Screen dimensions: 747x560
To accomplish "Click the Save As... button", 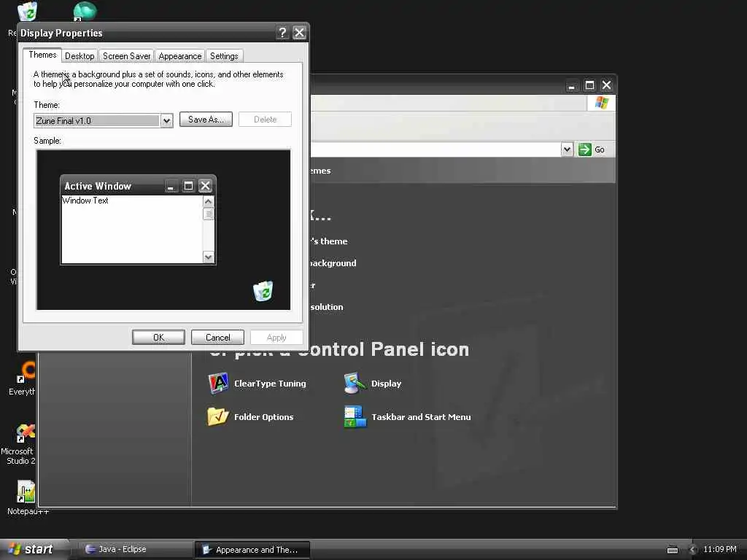I will (206, 120).
